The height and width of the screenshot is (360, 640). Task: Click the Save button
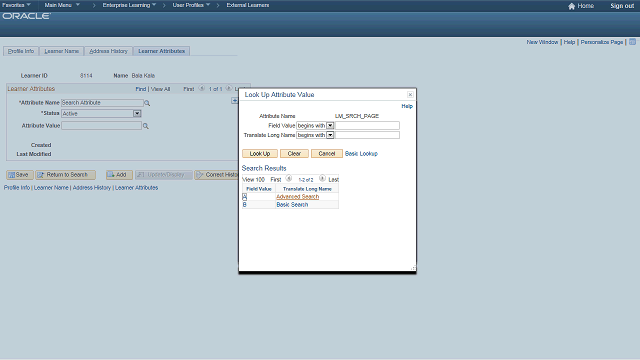(20, 175)
